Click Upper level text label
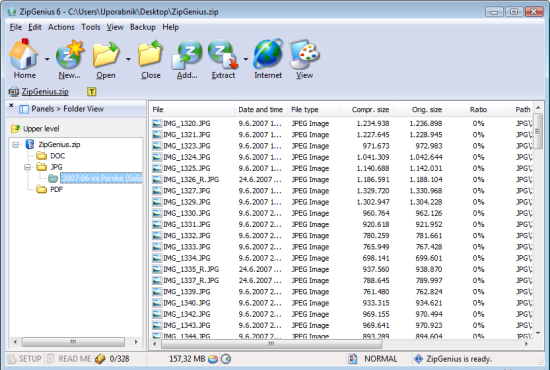The height and width of the screenshot is (370, 550). 41,129
